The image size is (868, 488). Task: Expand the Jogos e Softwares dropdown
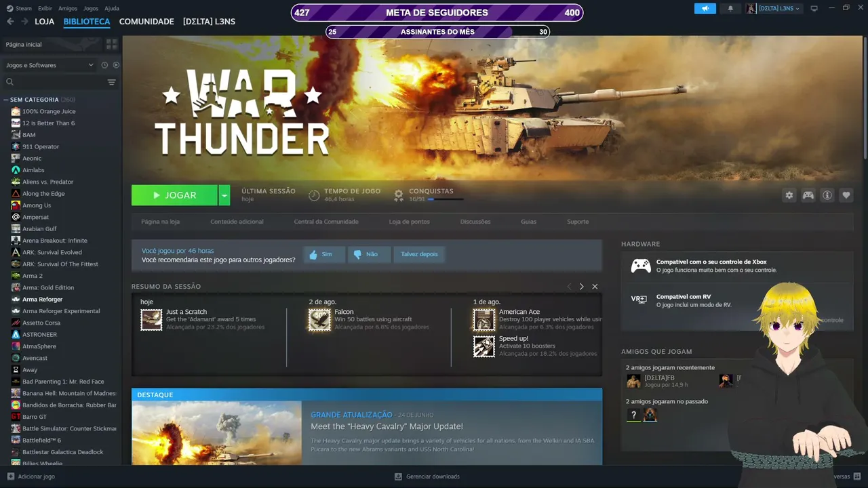click(50, 65)
